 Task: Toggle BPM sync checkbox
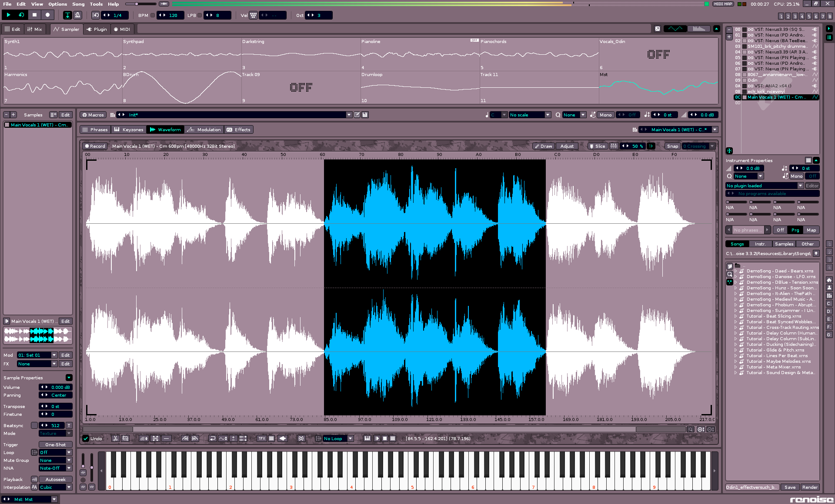pyautogui.click(x=153, y=15)
